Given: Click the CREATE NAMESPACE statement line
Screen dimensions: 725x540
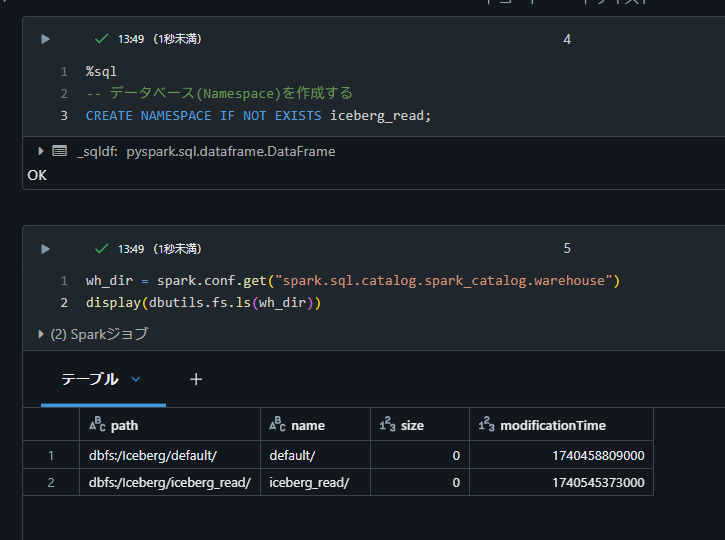Looking at the screenshot, I should (x=258, y=116).
